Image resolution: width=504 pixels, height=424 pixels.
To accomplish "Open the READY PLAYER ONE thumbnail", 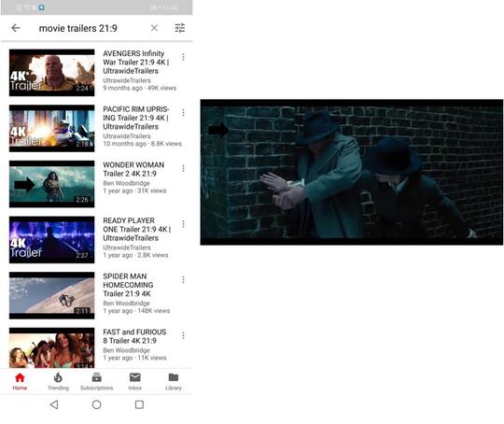I will click(51, 239).
